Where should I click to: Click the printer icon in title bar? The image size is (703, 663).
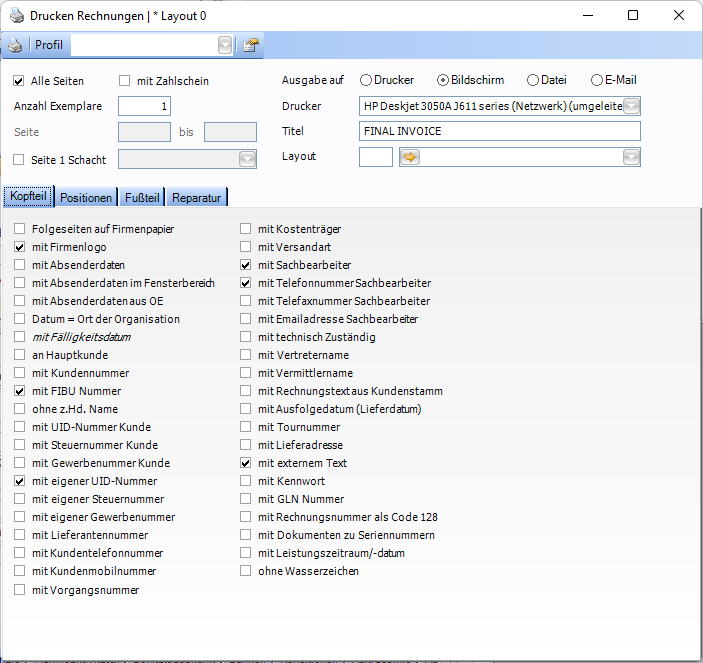point(15,16)
